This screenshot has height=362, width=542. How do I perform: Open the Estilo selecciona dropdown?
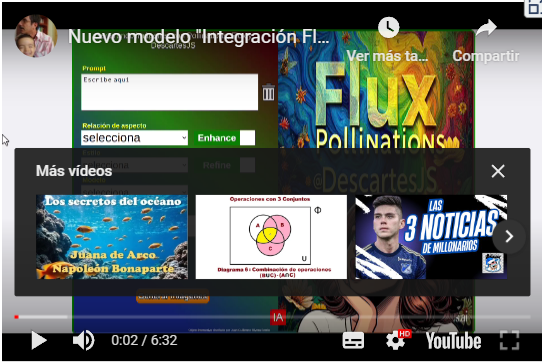pyautogui.click(x=134, y=165)
